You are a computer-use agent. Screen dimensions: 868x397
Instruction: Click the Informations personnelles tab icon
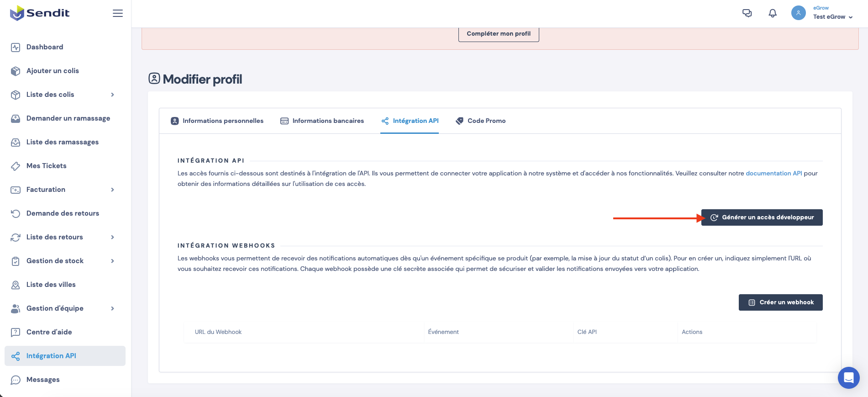pyautogui.click(x=174, y=121)
